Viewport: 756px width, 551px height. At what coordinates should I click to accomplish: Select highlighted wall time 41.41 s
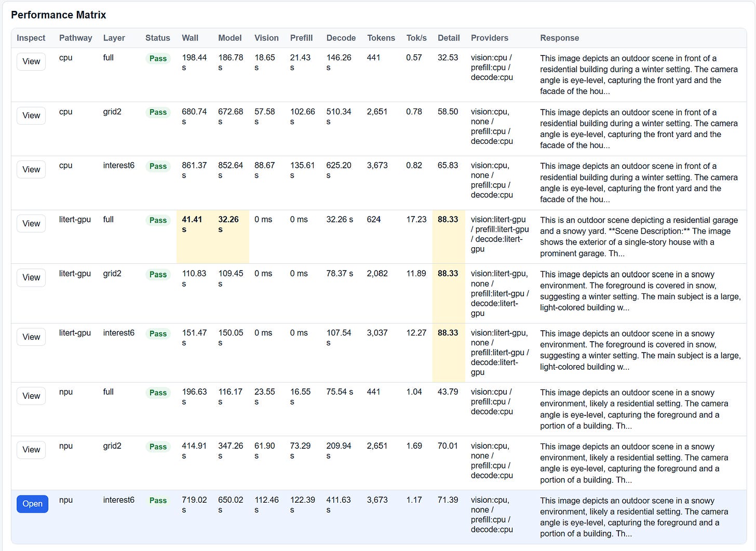click(x=192, y=224)
